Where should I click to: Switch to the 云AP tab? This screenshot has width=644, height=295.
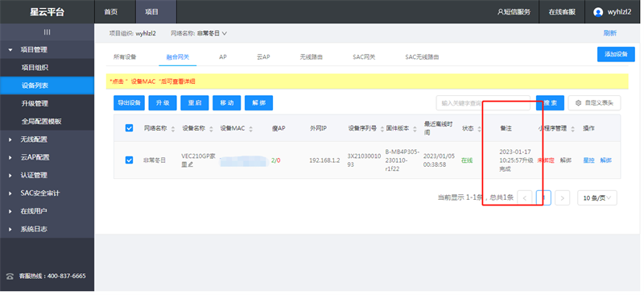click(264, 57)
